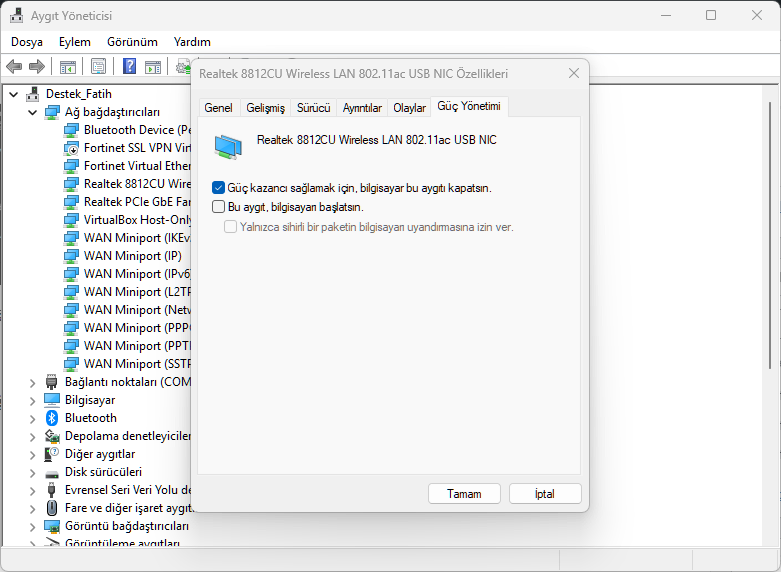Uncheck 'Güç kazancı sağlamak için' power saving checkbox
The width and height of the screenshot is (781, 572).
(218, 188)
